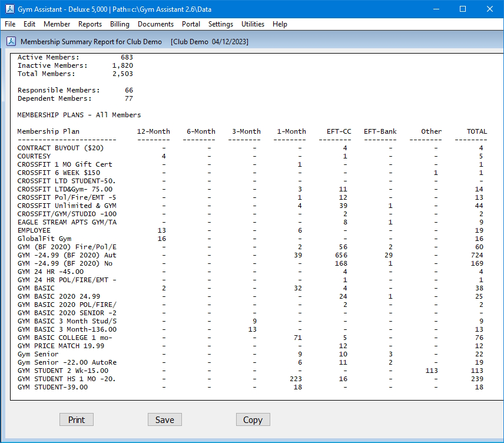The image size is (504, 443).
Task: Open the Utilities menu
Action: (x=253, y=24)
